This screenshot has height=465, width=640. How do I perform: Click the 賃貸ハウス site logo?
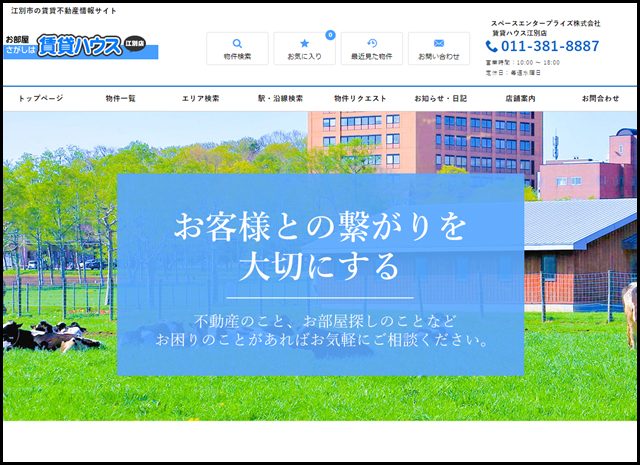[81, 46]
